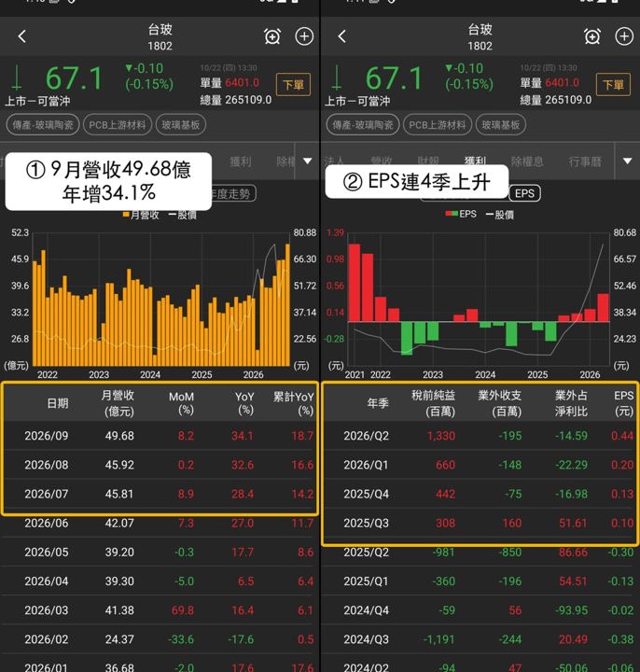
Task: Toggle 股價 legend in EPS chart
Action: pos(500,215)
